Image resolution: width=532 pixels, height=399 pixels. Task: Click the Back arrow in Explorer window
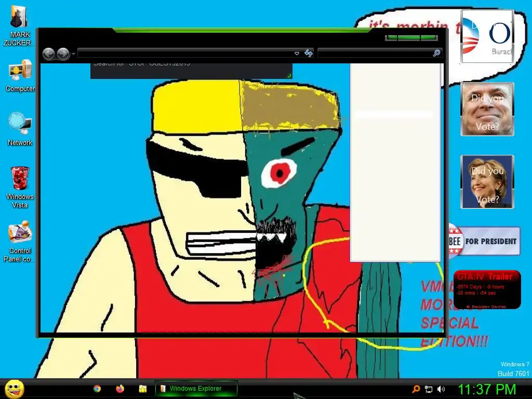[x=48, y=54]
